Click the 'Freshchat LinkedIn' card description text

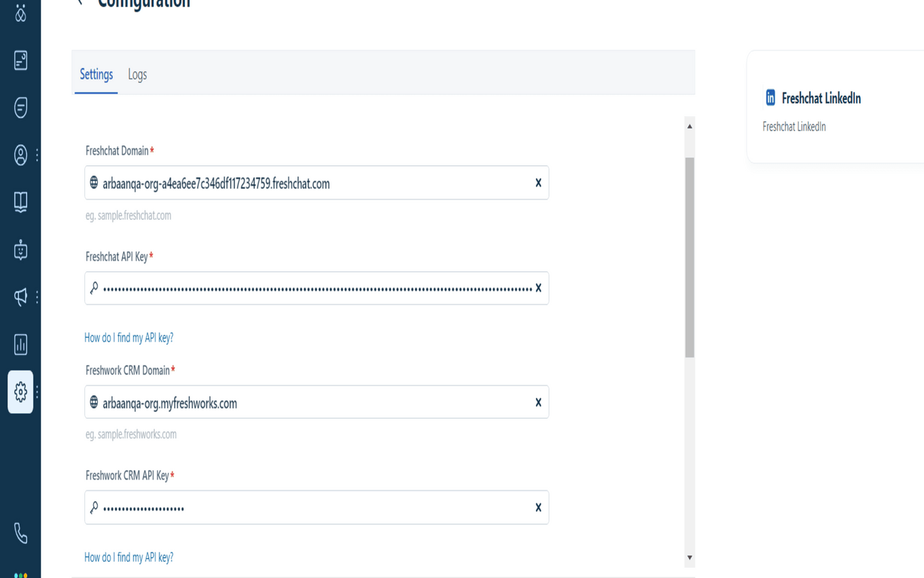coord(794,126)
